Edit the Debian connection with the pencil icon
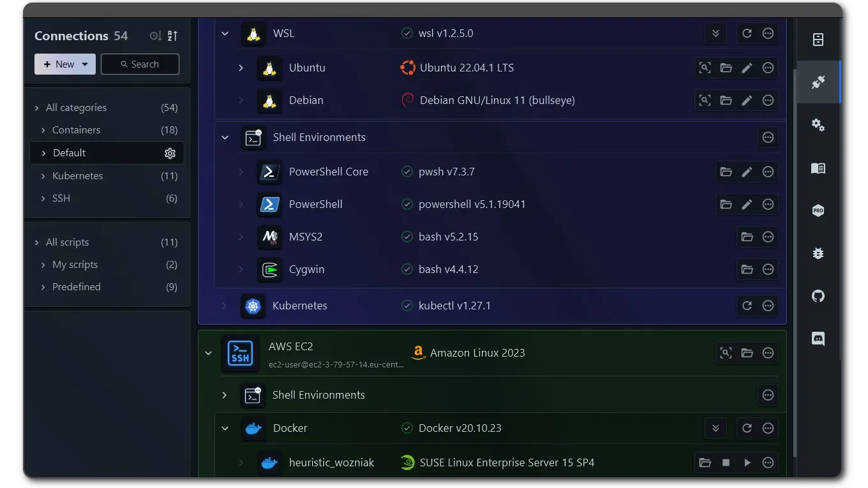This screenshot has width=868, height=488. [x=747, y=100]
